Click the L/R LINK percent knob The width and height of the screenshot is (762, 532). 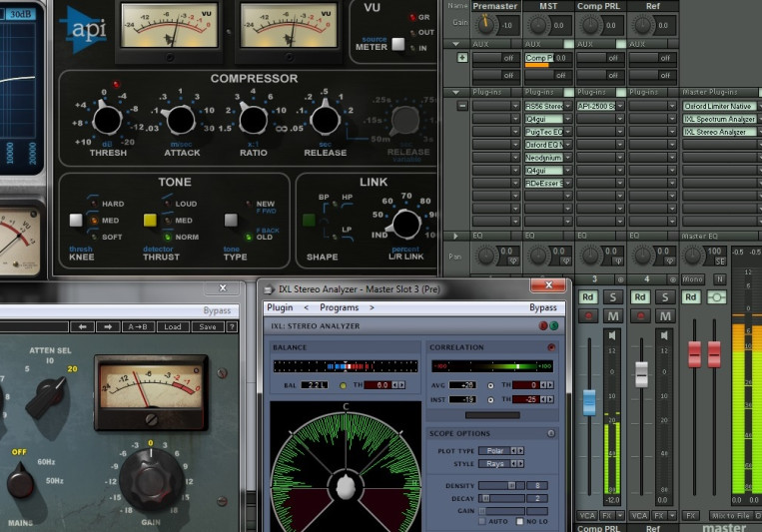click(x=405, y=225)
